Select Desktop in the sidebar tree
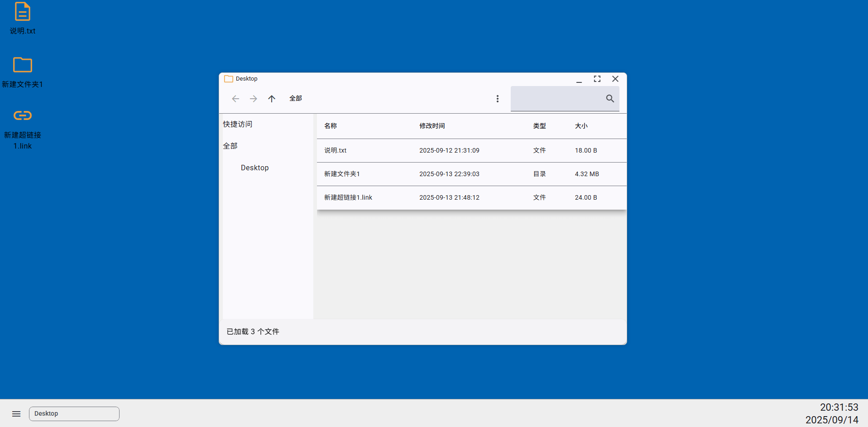This screenshot has height=427, width=868. pyautogui.click(x=254, y=168)
